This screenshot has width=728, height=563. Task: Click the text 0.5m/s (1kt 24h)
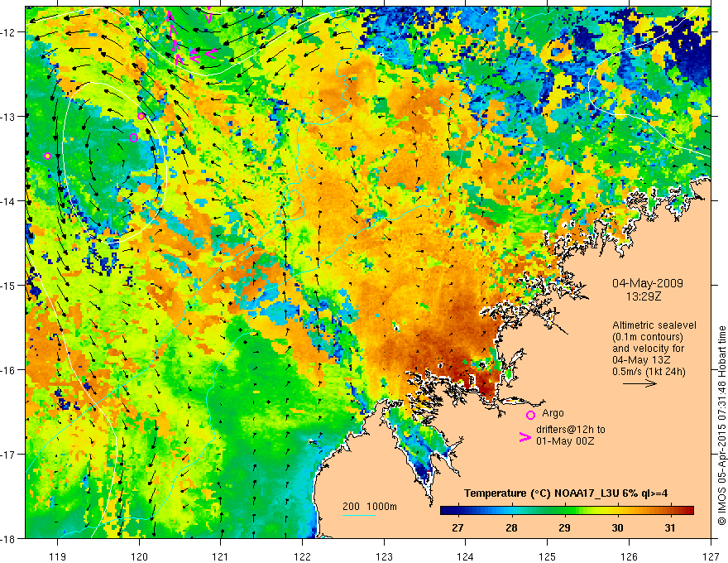click(x=649, y=372)
